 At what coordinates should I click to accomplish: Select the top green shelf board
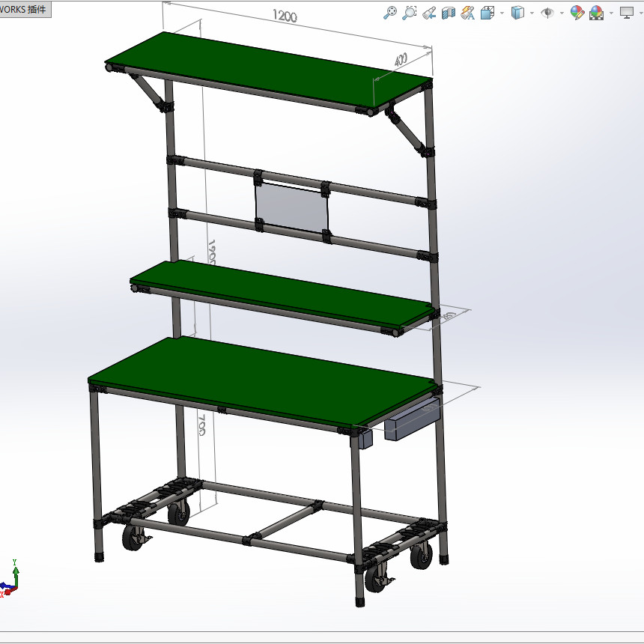point(269,70)
